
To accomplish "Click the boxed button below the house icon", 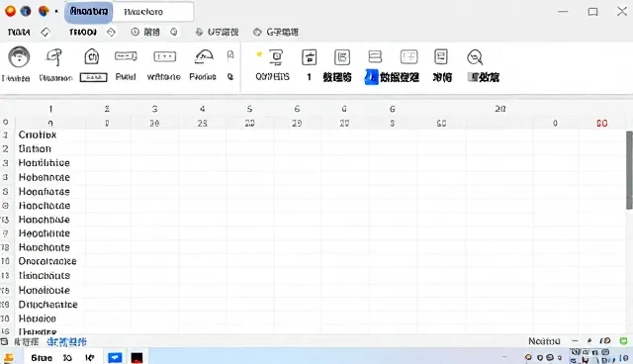I will click(x=93, y=77).
